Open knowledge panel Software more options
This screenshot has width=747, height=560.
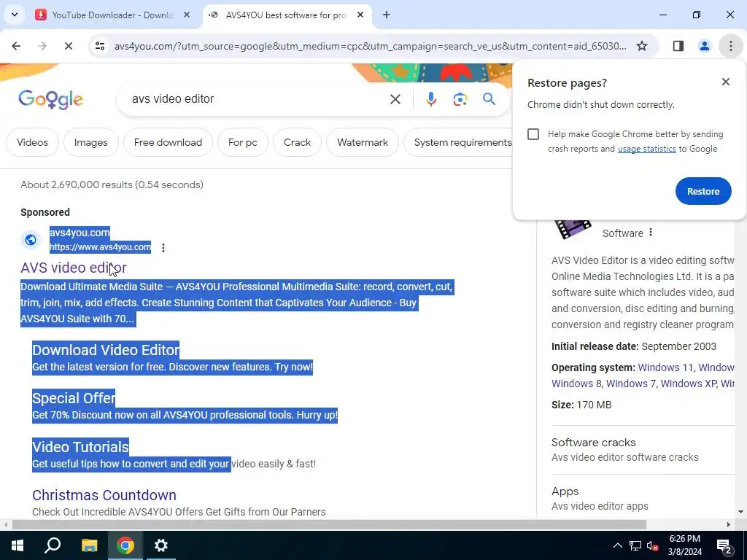[650, 233]
